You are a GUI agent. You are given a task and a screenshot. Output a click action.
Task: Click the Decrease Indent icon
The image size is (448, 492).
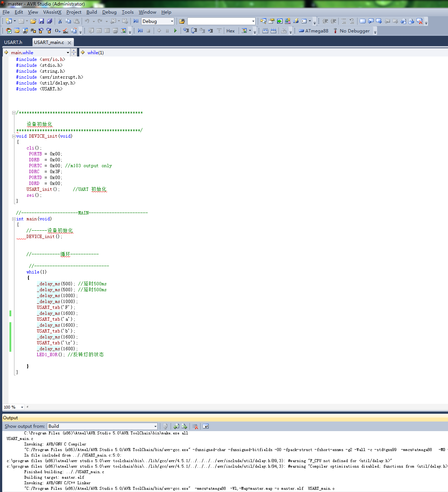click(325, 21)
